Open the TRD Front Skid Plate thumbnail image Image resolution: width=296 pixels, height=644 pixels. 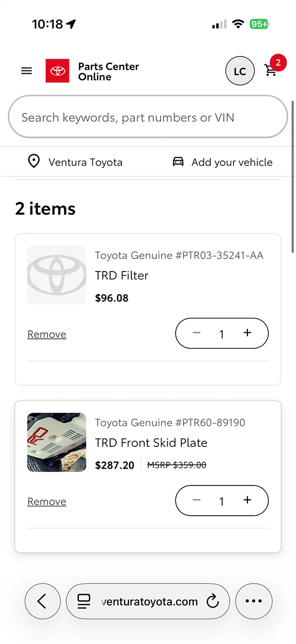click(57, 442)
